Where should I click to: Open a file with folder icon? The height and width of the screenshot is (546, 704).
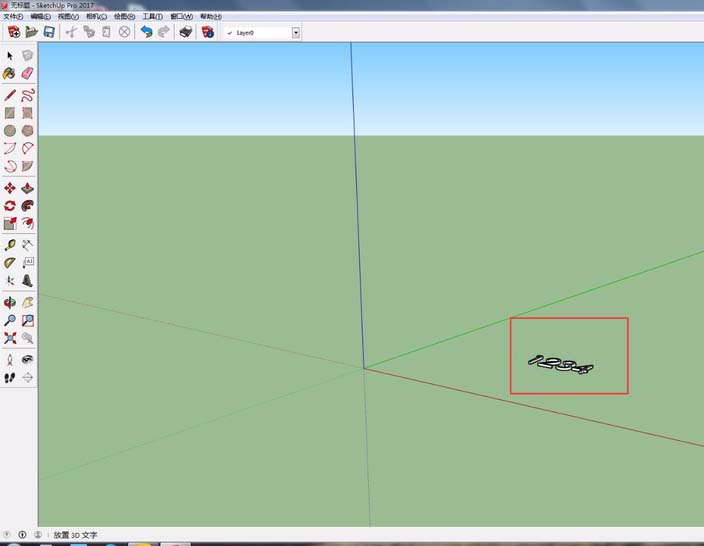coord(31,32)
